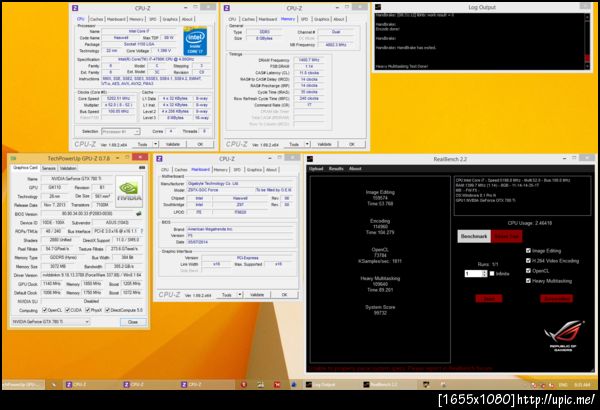Open Graphics tab in CPU-Z Mainboard window

pyautogui.click(x=254, y=170)
